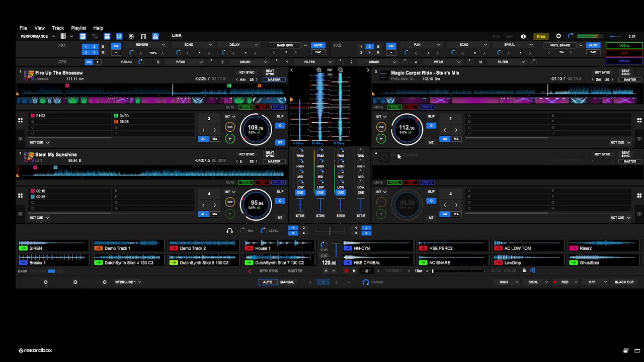Adjust the master volume slider near clock

(x=615, y=36)
